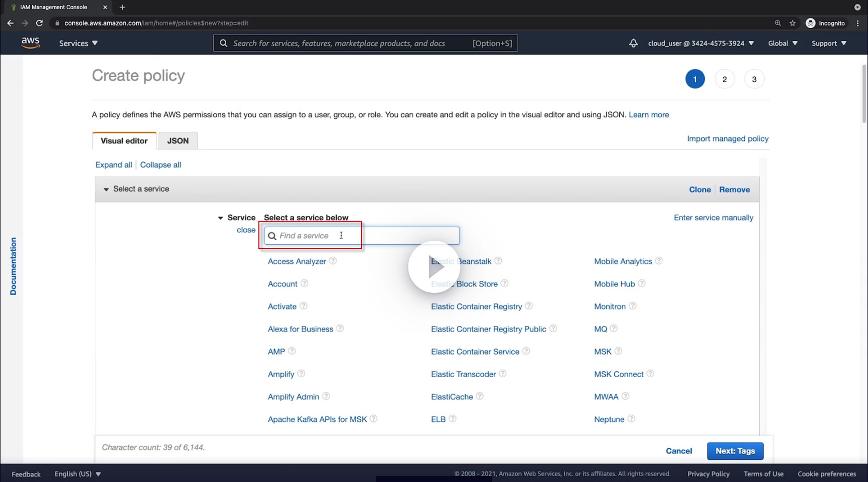Open the Services dropdown menu
The height and width of the screenshot is (482, 868).
pos(78,43)
